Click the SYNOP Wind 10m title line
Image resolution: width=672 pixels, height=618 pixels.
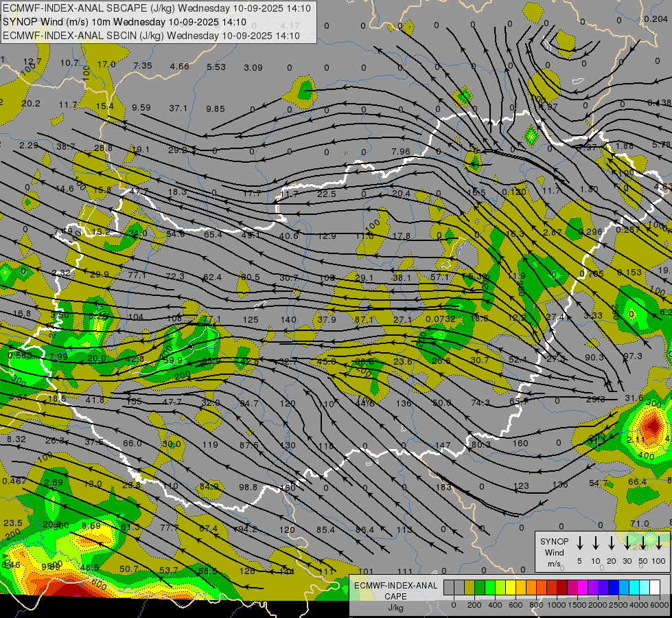coord(124,22)
